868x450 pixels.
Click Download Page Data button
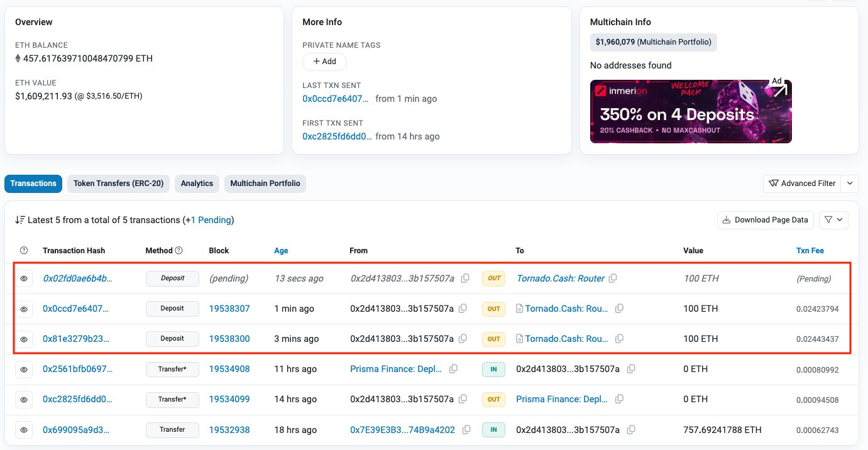click(x=765, y=220)
